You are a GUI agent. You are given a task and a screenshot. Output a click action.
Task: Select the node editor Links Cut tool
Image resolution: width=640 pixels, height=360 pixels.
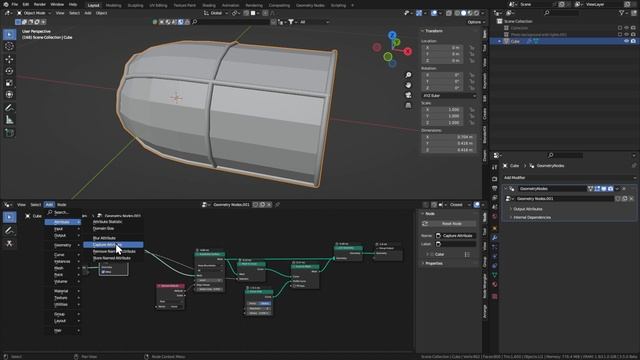point(10,244)
